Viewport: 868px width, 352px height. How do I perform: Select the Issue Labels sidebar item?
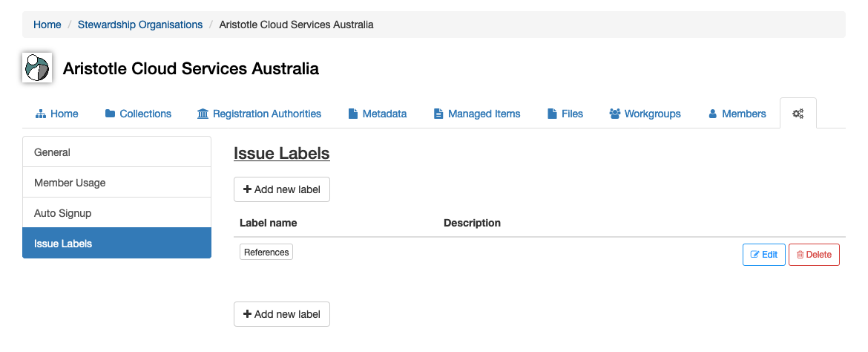[x=116, y=244]
